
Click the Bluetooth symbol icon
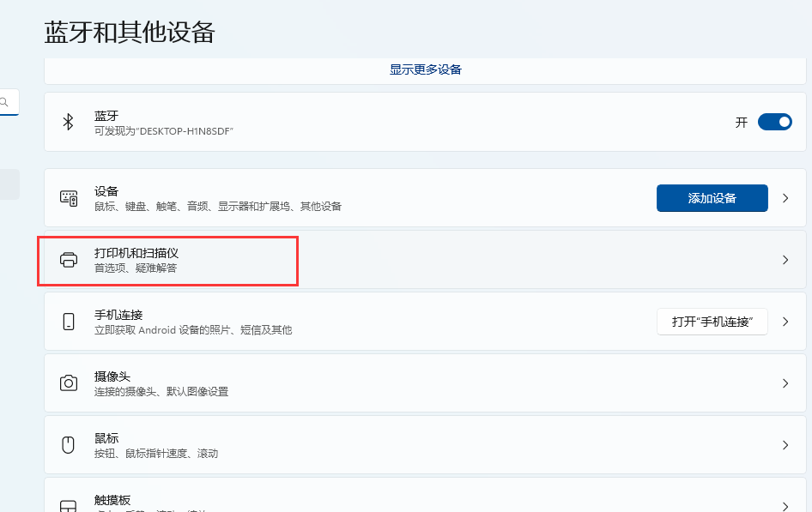coord(69,122)
